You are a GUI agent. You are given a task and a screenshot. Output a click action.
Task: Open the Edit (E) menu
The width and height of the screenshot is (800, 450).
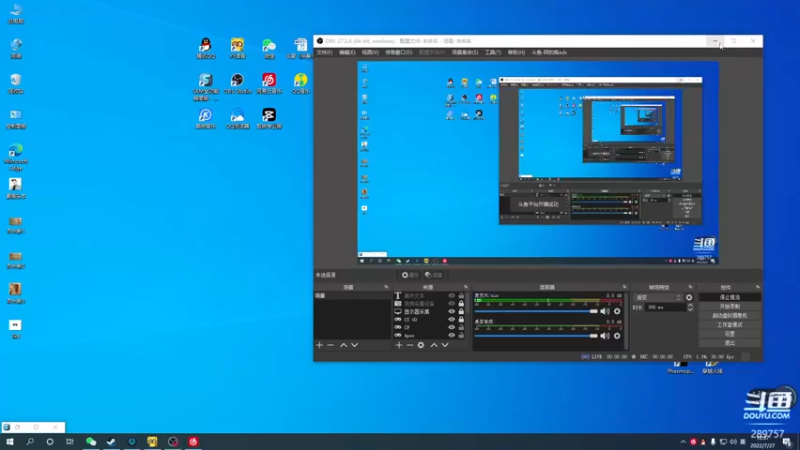pos(347,53)
